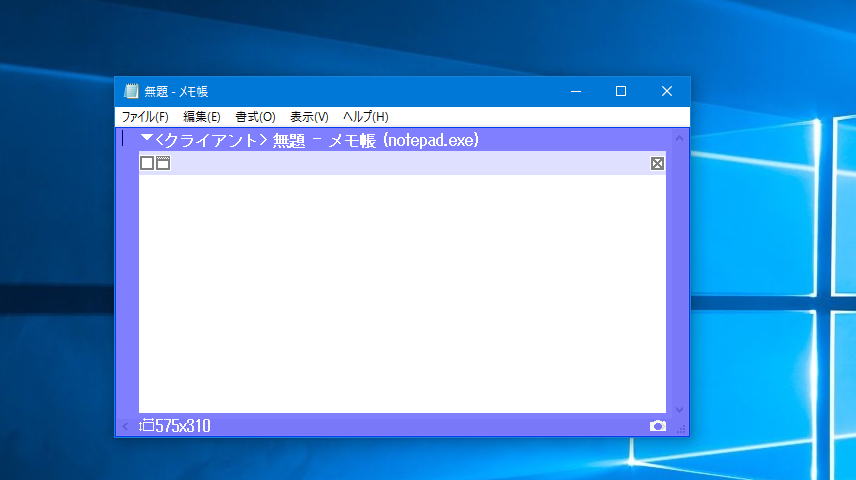Click the resize grip in bottom corner

click(681, 429)
